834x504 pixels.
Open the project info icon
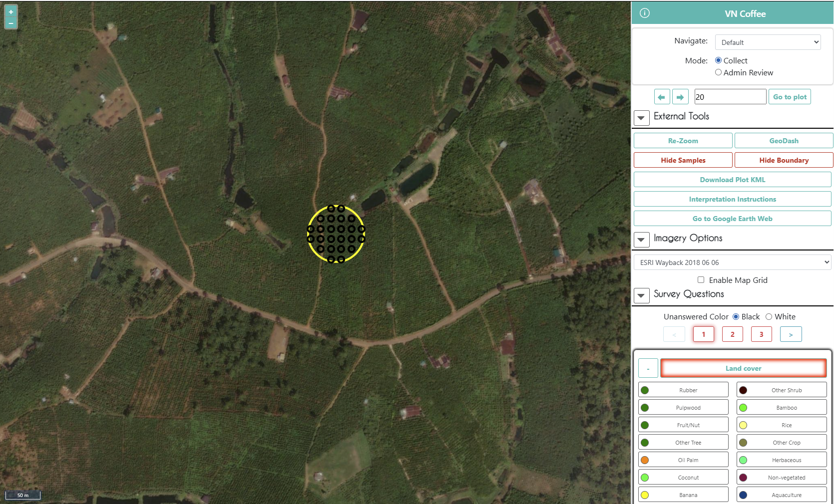pyautogui.click(x=644, y=13)
